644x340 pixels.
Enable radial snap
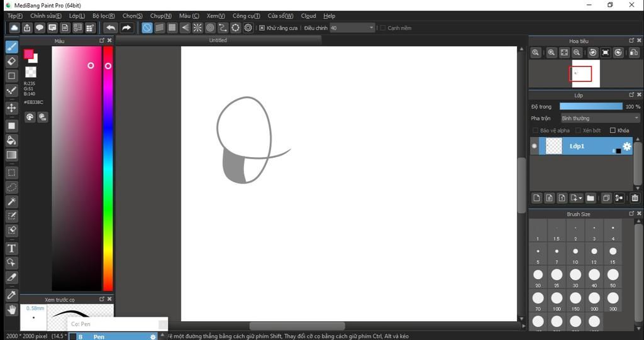coord(197,28)
